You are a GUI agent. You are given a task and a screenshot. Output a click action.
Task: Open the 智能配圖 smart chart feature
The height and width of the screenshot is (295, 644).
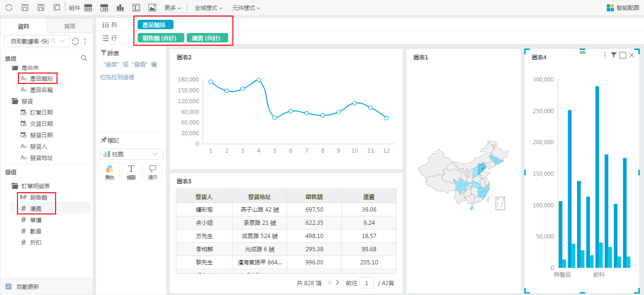pos(622,8)
